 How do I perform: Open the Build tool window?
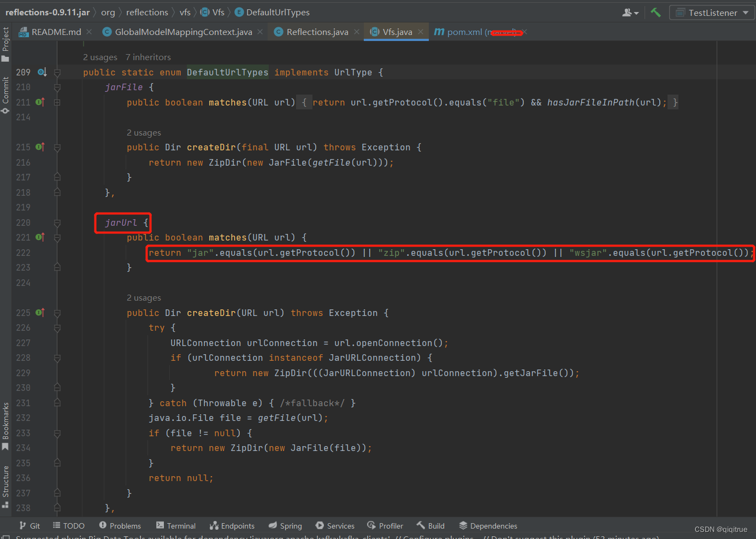pos(430,526)
